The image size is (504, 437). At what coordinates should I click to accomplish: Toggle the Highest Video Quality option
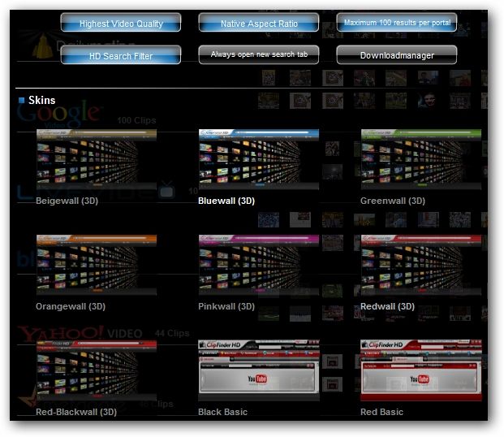tap(121, 23)
